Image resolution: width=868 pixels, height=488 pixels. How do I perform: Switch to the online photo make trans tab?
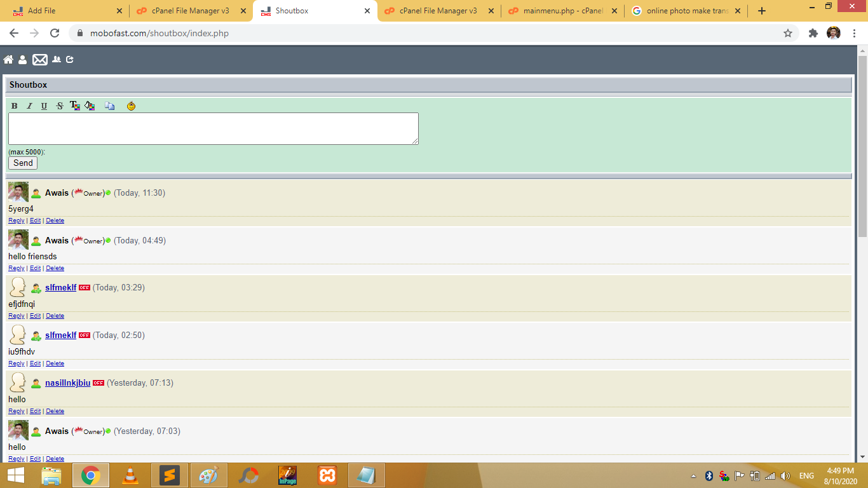point(686,11)
